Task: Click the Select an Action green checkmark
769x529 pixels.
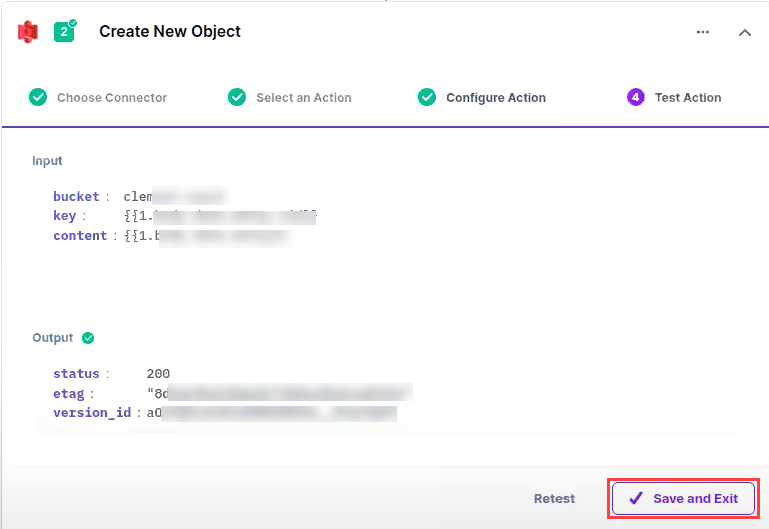Action: click(x=237, y=97)
